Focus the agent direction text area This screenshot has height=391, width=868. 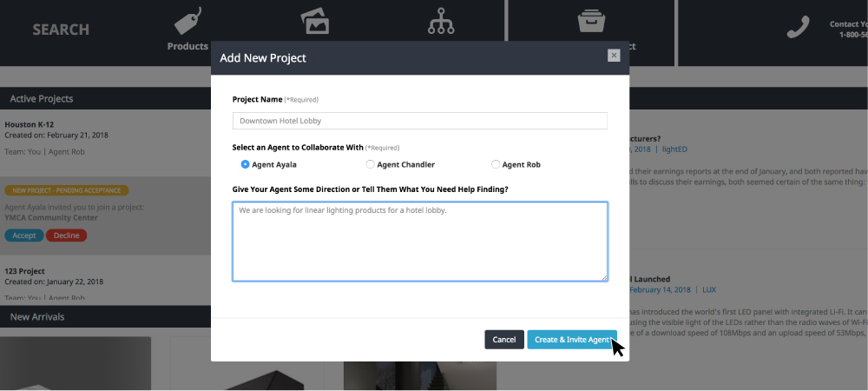(419, 242)
